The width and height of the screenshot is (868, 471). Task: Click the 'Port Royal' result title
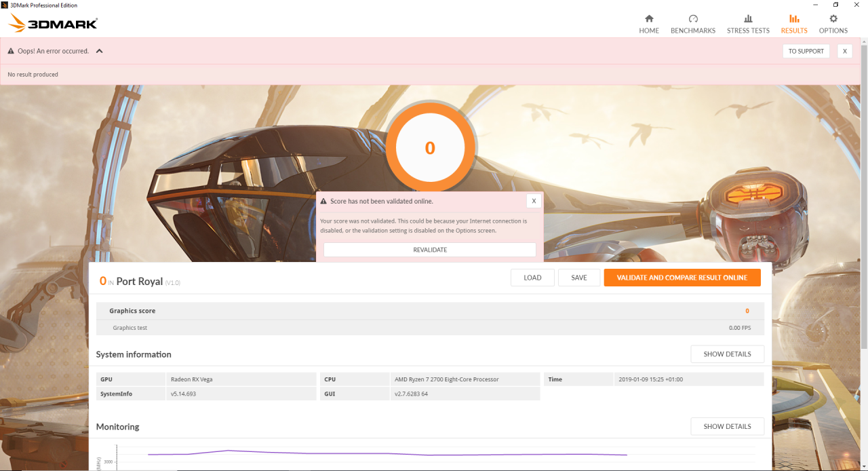(x=140, y=282)
